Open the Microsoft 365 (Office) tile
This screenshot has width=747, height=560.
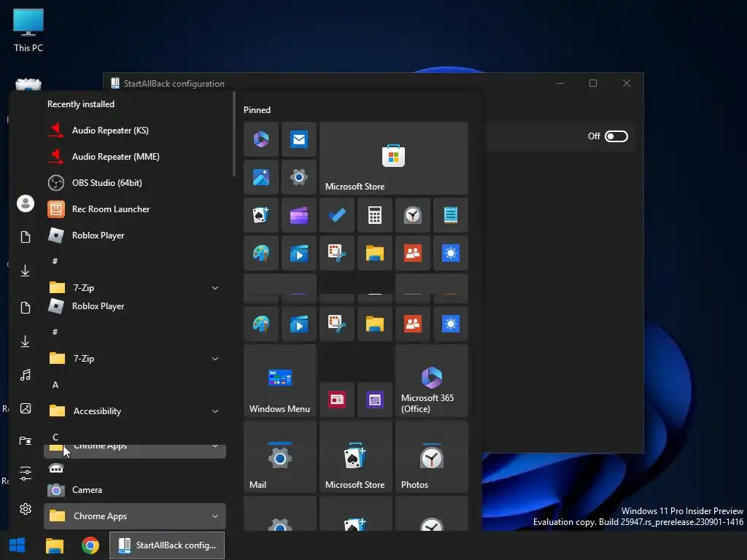[x=432, y=381]
